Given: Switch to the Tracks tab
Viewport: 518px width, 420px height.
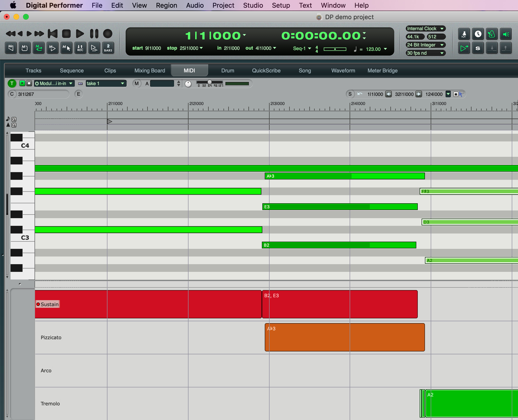Looking at the screenshot, I should (x=33, y=71).
